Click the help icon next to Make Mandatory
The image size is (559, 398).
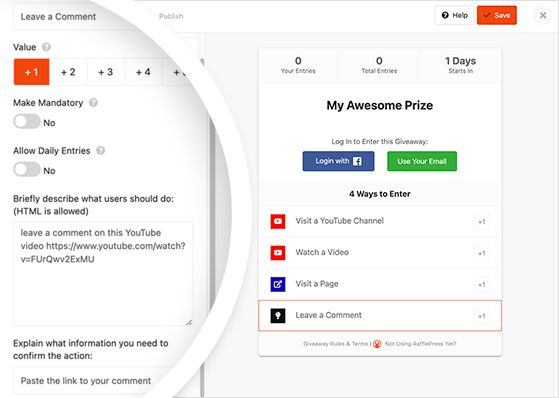pos(93,103)
